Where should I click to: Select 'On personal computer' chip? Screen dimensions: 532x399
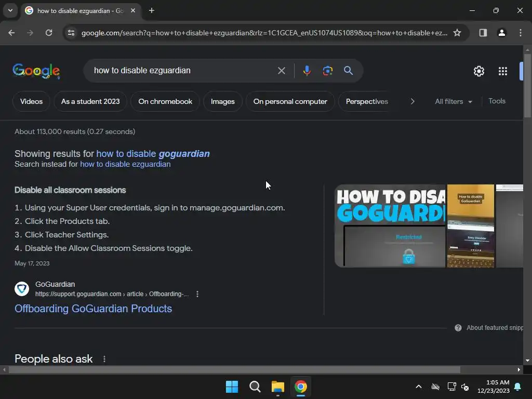pyautogui.click(x=290, y=101)
